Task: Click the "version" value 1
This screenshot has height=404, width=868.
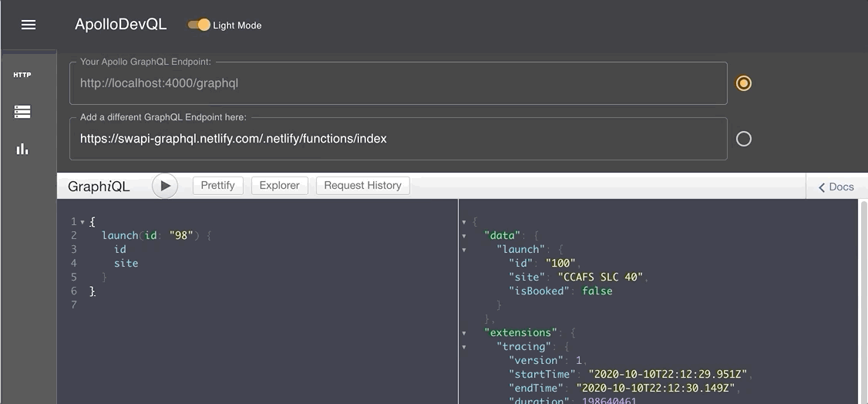Action: coord(578,360)
